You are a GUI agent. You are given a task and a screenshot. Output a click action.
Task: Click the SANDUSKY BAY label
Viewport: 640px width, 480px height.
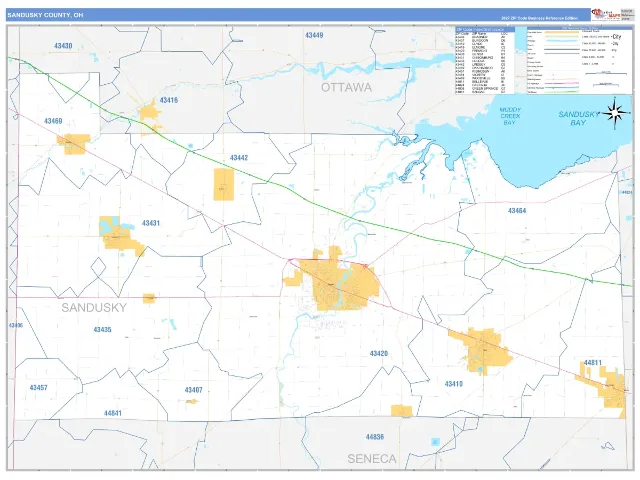578,118
